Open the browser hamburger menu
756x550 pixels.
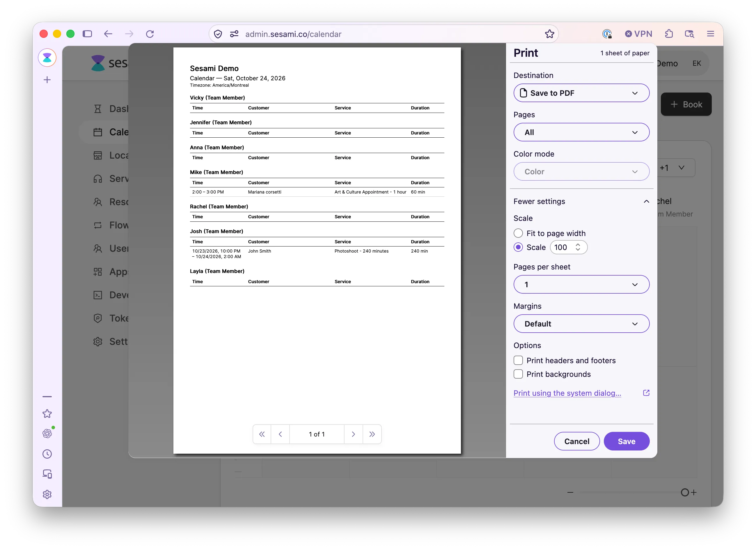[710, 34]
